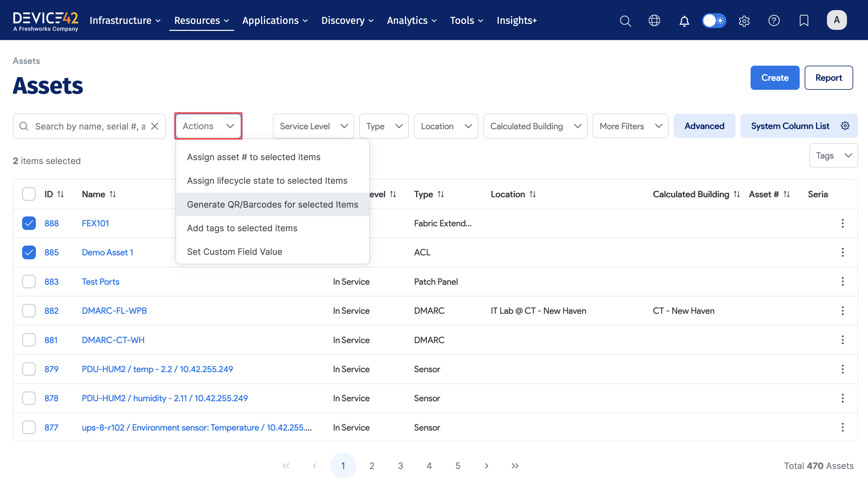Image resolution: width=868 pixels, height=490 pixels.
Task: Open the More Filters dropdown
Action: coord(630,126)
